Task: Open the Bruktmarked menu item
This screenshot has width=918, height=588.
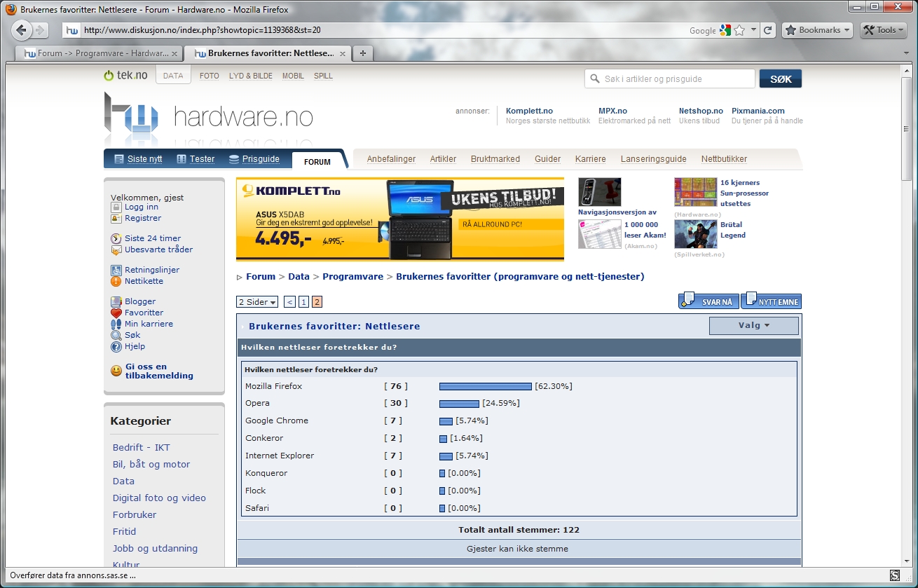Action: [495, 159]
